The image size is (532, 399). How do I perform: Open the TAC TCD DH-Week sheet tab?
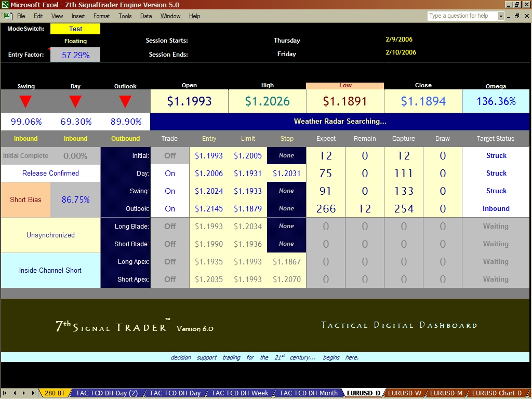coord(240,393)
